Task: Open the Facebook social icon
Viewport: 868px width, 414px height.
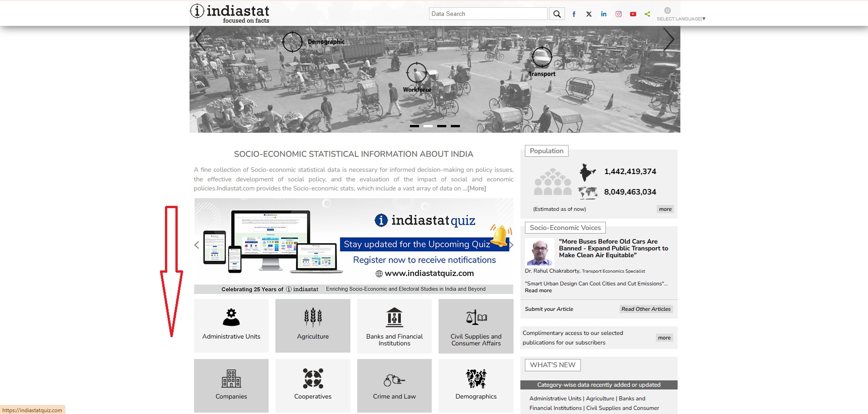Action: 574,14
